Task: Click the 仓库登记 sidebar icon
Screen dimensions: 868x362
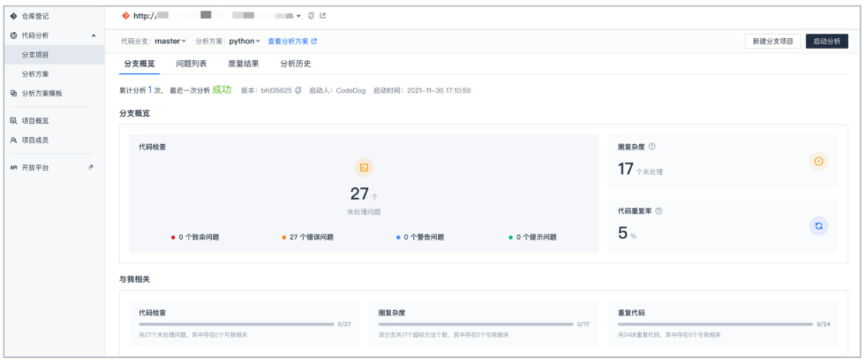Action: pos(13,16)
